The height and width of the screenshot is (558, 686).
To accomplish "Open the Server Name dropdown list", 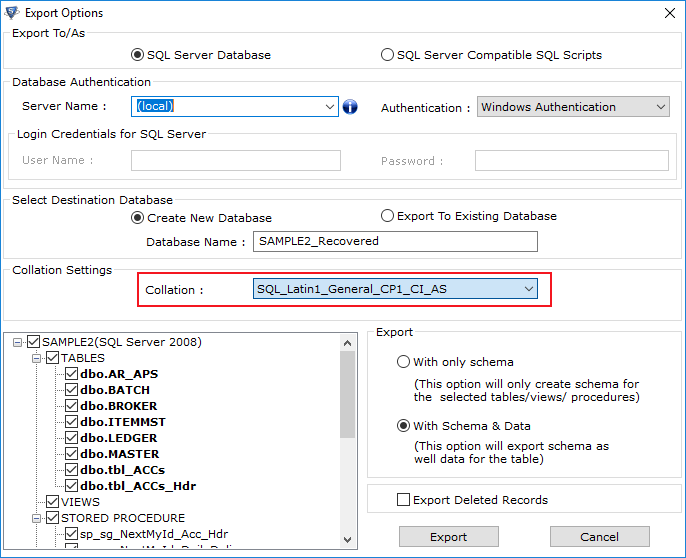I will [329, 107].
